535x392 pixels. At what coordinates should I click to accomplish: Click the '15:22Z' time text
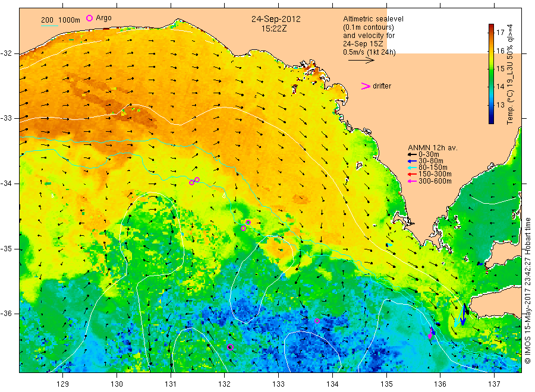click(274, 29)
